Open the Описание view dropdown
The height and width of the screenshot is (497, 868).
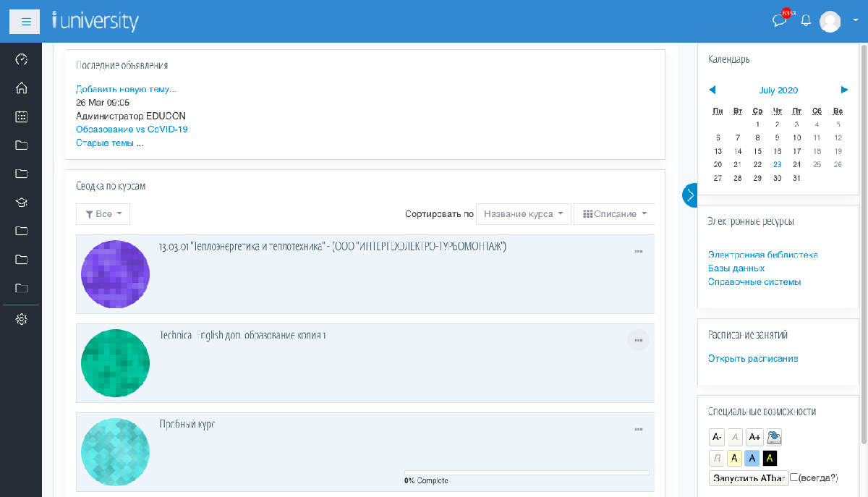click(x=614, y=214)
